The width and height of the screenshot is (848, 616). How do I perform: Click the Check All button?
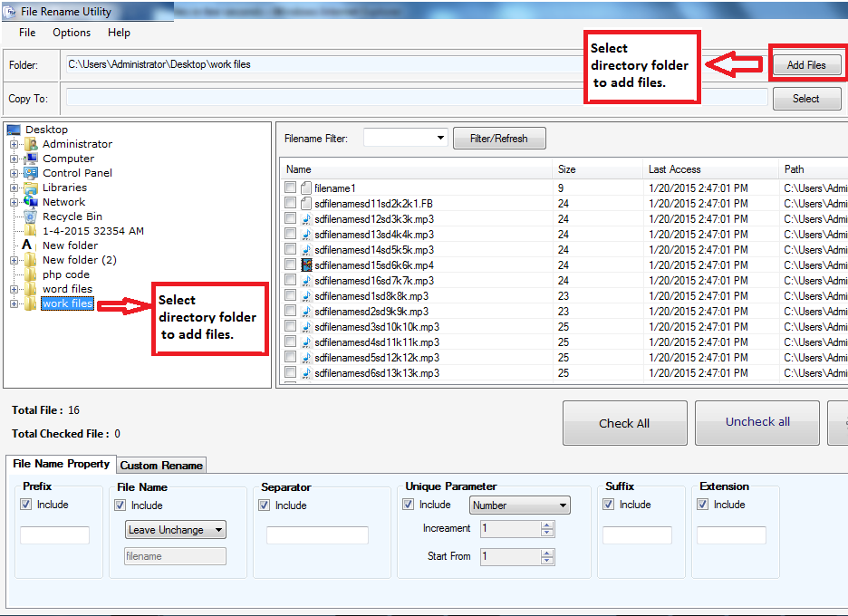coord(624,422)
